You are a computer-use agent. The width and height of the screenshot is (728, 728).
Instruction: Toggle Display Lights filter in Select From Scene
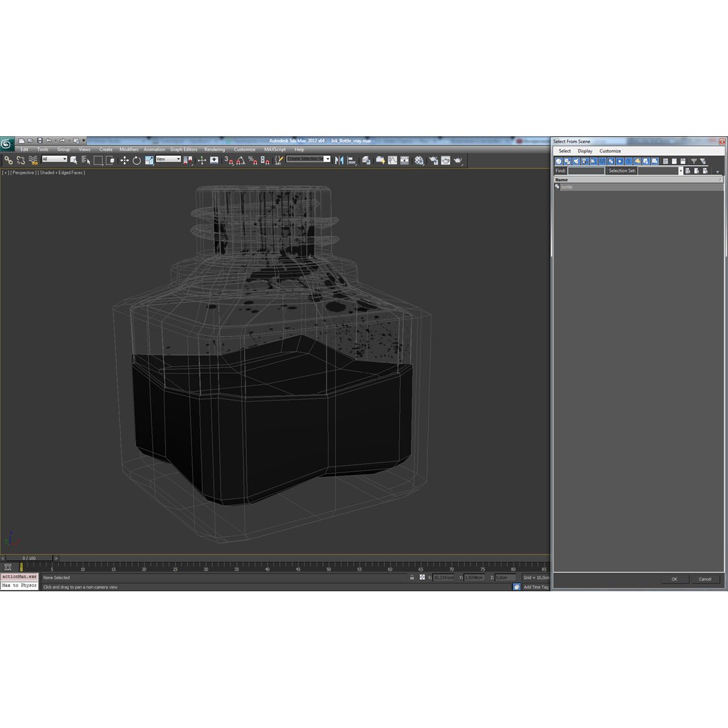(576, 161)
